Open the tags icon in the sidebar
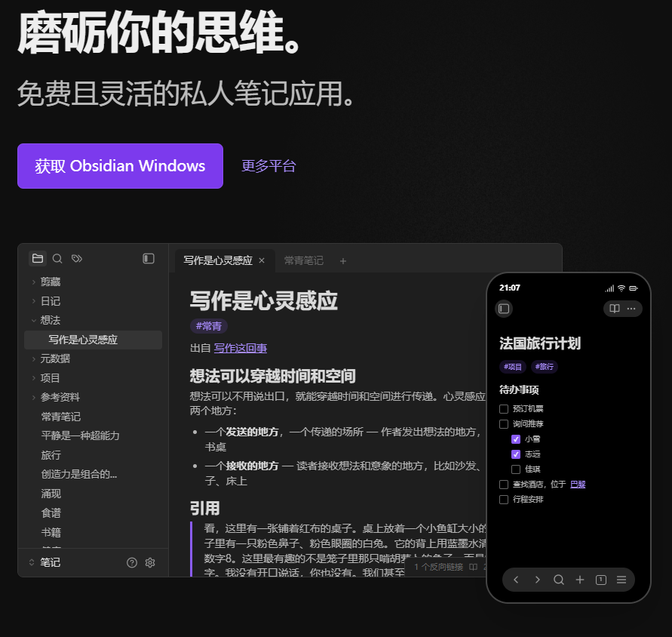The height and width of the screenshot is (637, 672). pos(77,258)
